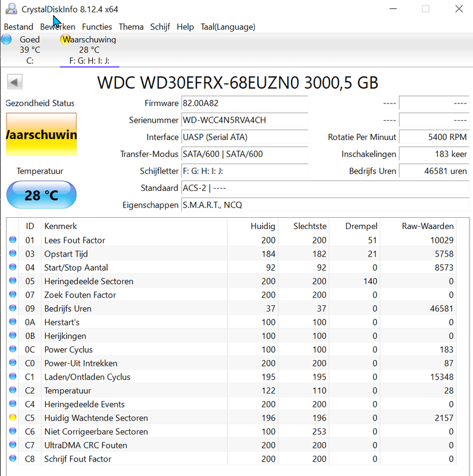Viewport: 473px width, 476px height.
Task: Minimize the CrystalDiskInfo window
Action: pos(393,9)
